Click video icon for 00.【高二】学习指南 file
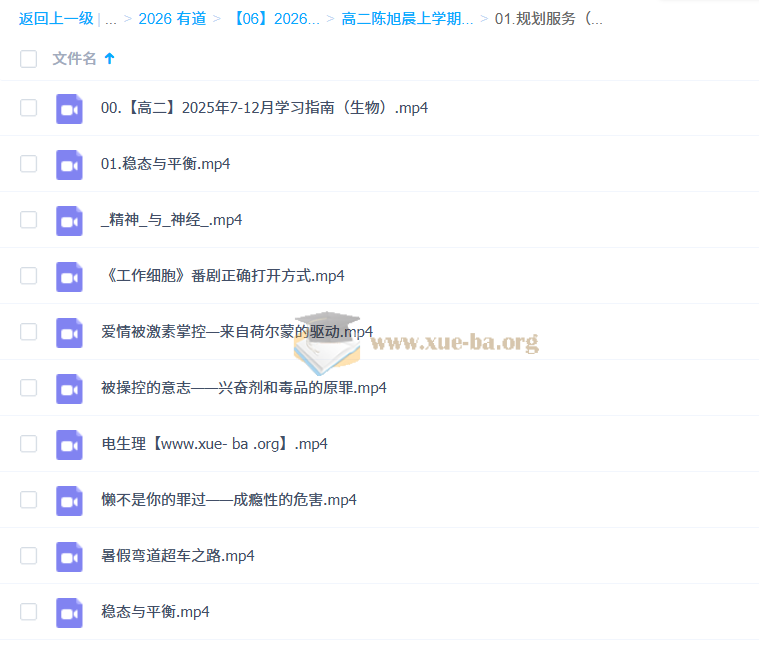 [69, 108]
